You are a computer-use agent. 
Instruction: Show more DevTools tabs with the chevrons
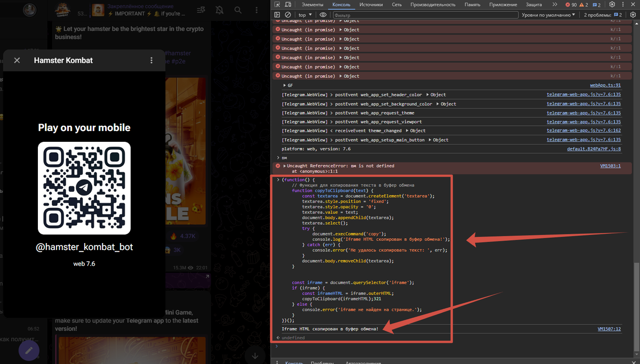pos(555,4)
